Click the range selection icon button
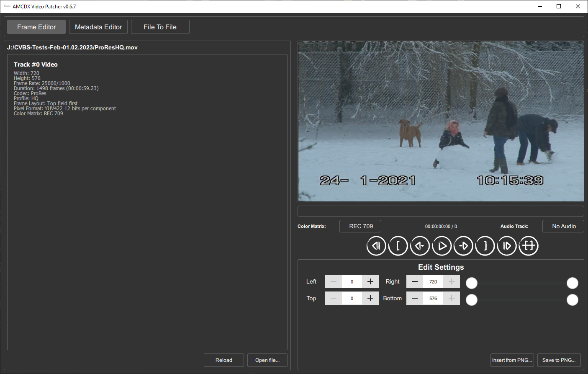588x374 pixels. (529, 246)
